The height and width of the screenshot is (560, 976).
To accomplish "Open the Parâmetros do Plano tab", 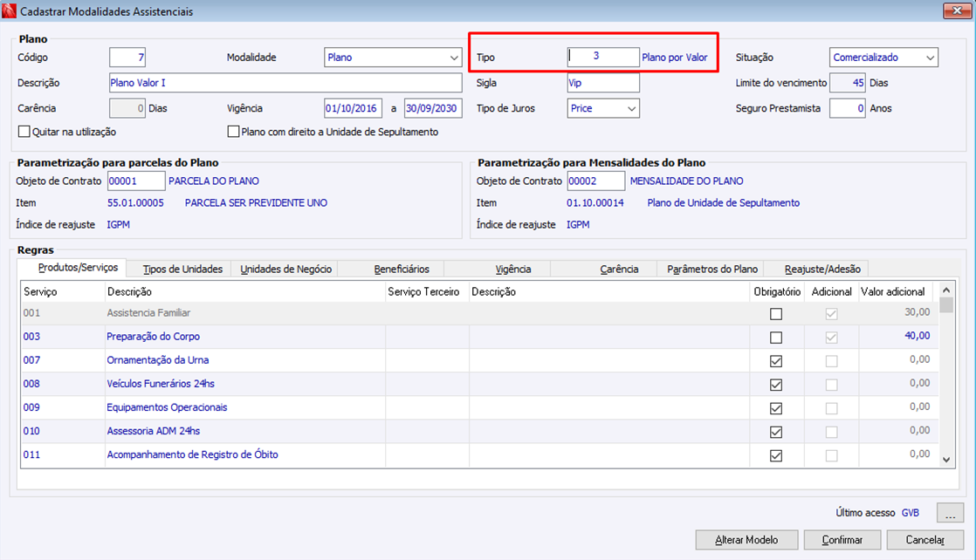I will click(712, 269).
